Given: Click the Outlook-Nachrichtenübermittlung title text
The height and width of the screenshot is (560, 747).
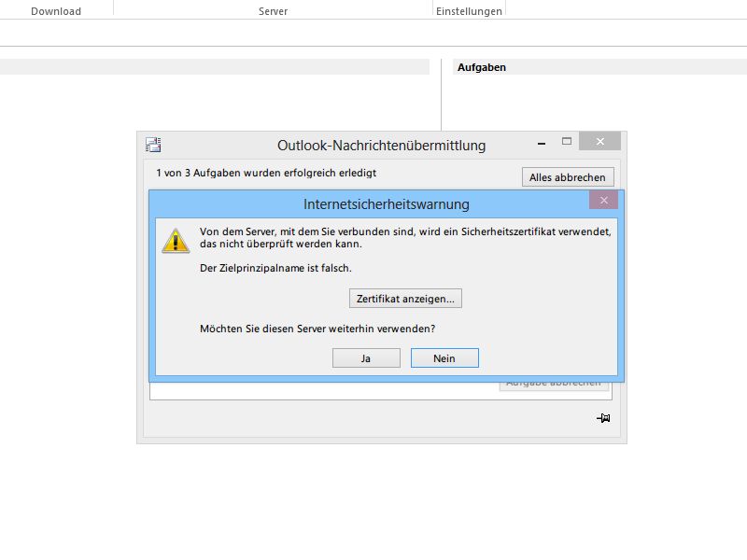Looking at the screenshot, I should [x=382, y=146].
